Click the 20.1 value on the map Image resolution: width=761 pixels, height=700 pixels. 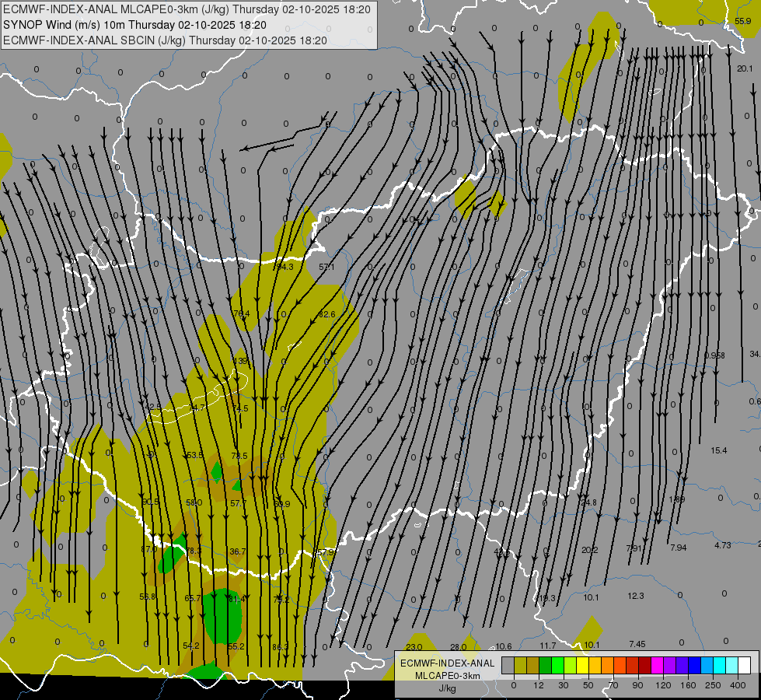[x=745, y=68]
